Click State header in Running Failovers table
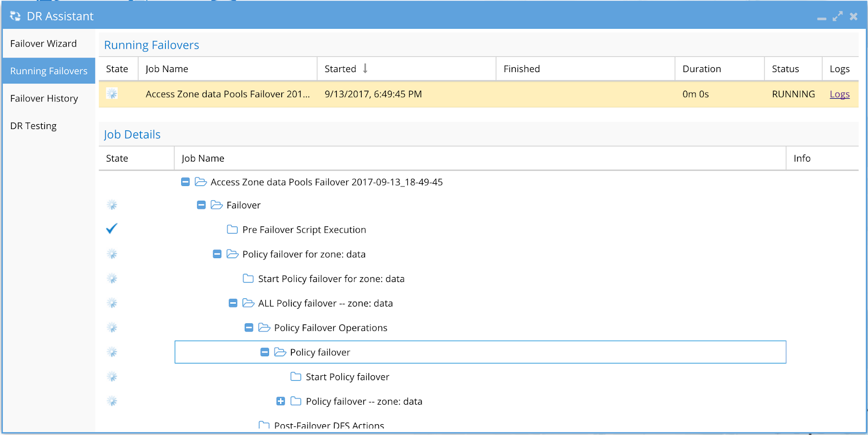The height and width of the screenshot is (435, 868). (118, 69)
